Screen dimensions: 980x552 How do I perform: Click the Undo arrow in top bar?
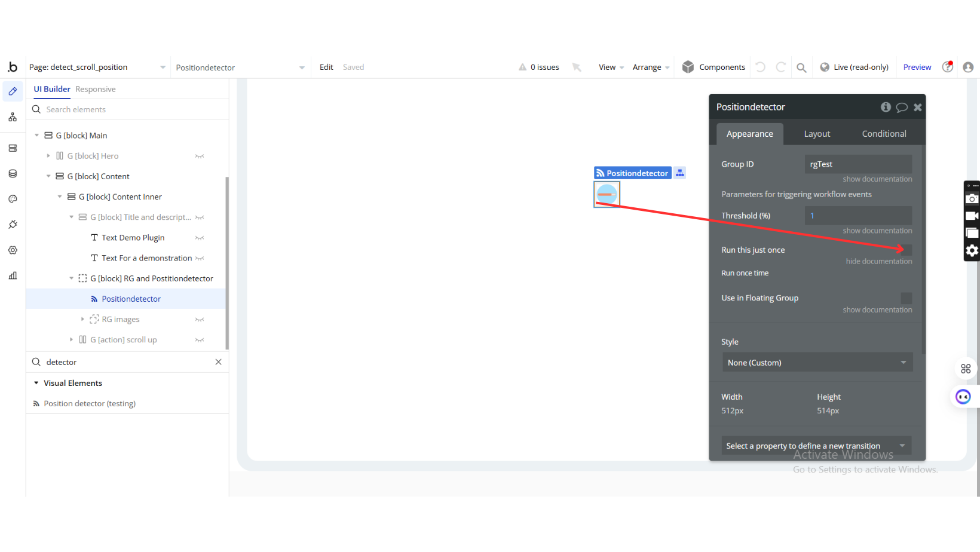click(x=760, y=67)
